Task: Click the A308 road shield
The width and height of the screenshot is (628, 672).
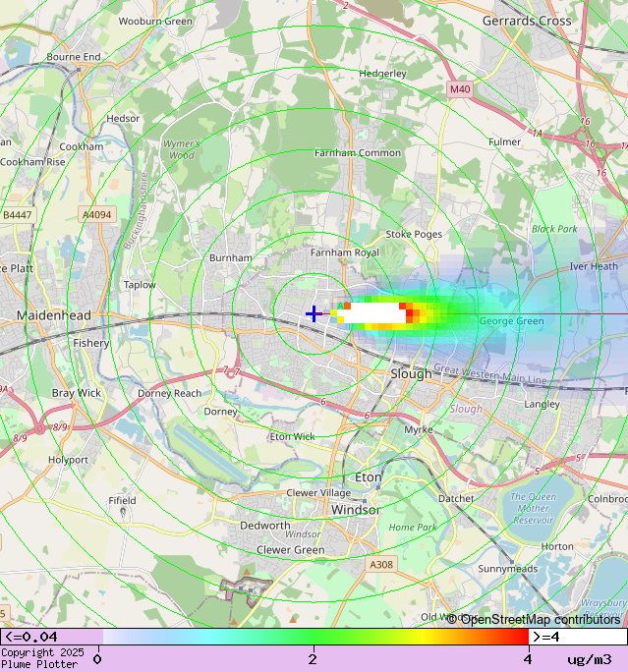Action: tap(381, 565)
